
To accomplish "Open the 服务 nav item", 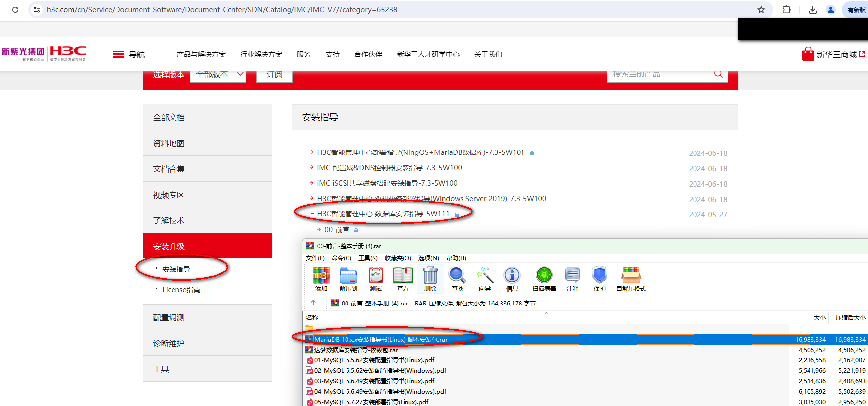I will tap(304, 54).
